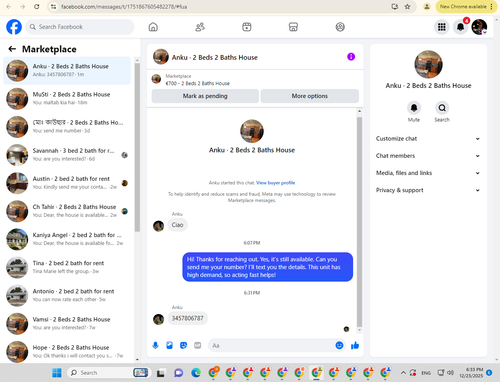Image resolution: width=500 pixels, height=382 pixels.
Task: Expand Customize chat section
Action: coord(428,139)
